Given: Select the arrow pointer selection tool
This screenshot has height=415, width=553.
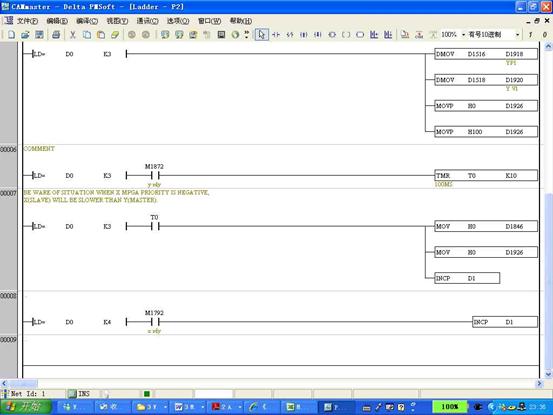Looking at the screenshot, I should (x=261, y=35).
